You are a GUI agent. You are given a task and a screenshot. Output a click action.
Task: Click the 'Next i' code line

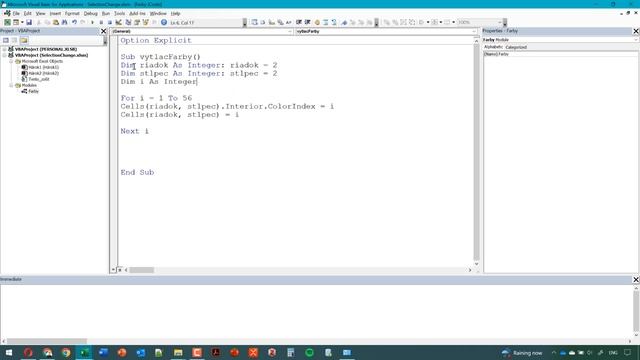point(135,131)
